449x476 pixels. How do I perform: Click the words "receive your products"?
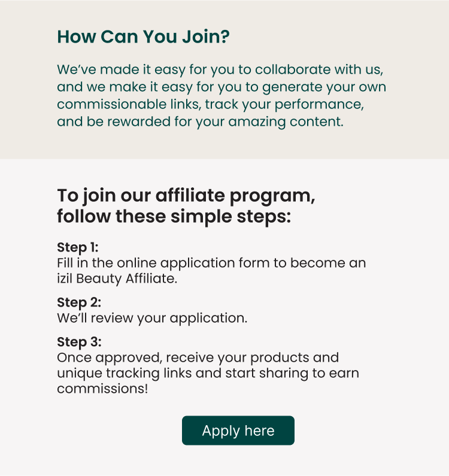coord(238,358)
